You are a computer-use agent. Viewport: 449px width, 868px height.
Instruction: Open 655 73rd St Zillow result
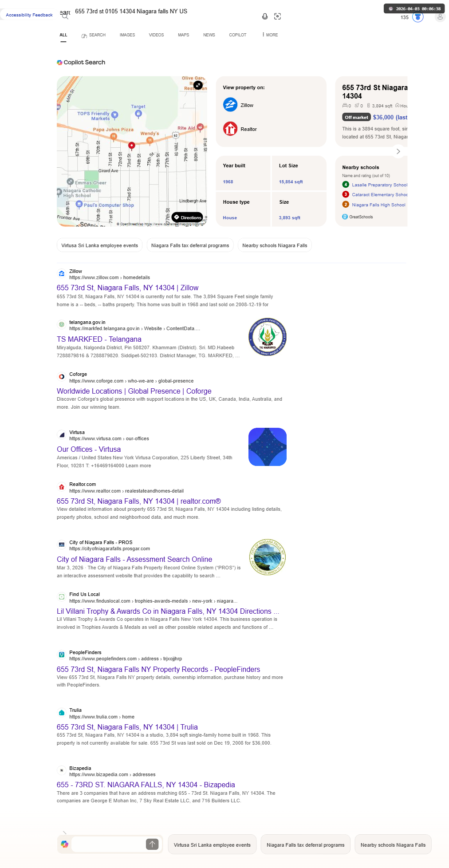click(128, 288)
